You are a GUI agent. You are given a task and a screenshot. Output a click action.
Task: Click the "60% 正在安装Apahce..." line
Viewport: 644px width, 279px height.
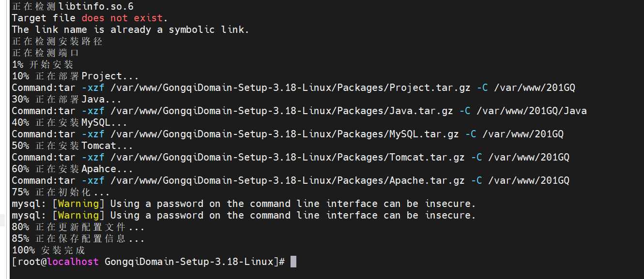(x=72, y=169)
